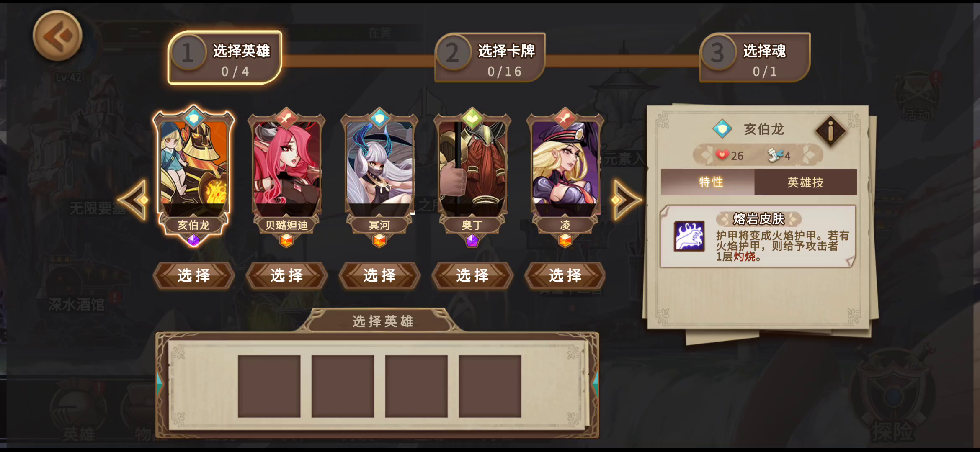Switch to the 英雄技 tab

click(805, 182)
